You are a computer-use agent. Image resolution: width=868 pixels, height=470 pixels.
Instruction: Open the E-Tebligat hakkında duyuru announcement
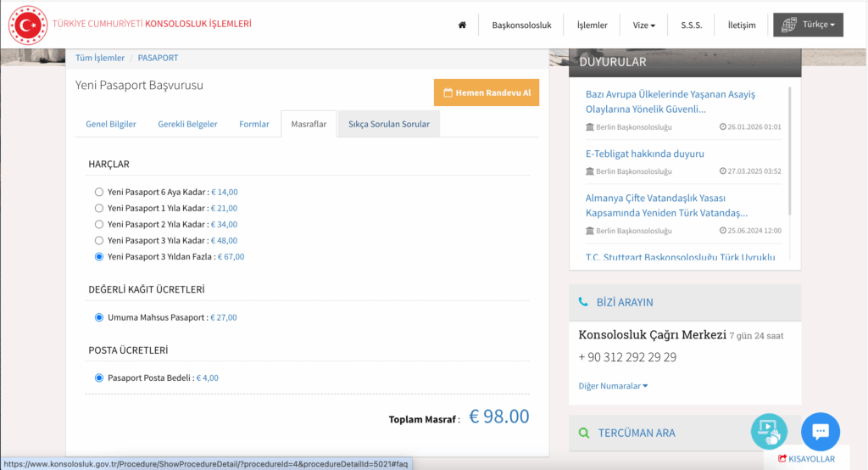point(644,154)
